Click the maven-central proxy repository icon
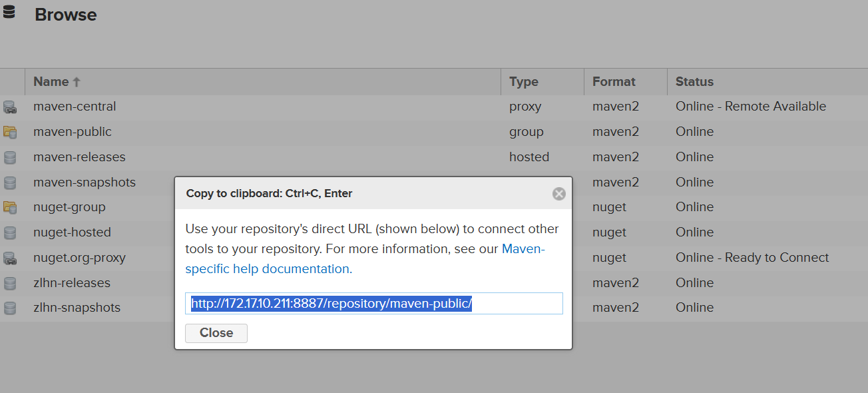868x393 pixels. (x=10, y=107)
